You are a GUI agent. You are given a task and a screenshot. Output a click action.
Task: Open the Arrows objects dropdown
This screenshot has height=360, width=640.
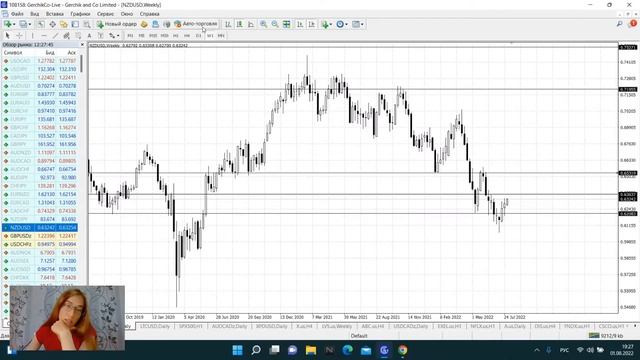(x=114, y=36)
